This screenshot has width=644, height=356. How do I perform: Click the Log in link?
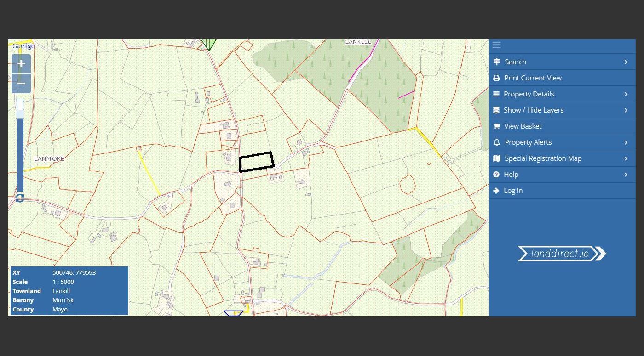(x=513, y=191)
